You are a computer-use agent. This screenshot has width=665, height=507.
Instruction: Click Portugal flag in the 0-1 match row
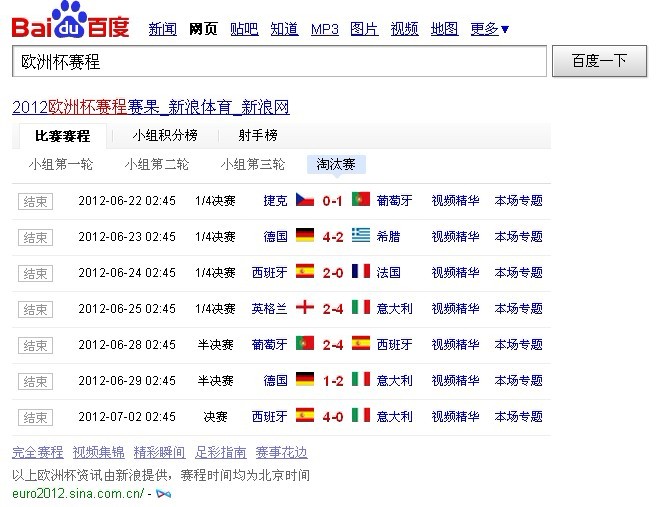[x=360, y=200]
